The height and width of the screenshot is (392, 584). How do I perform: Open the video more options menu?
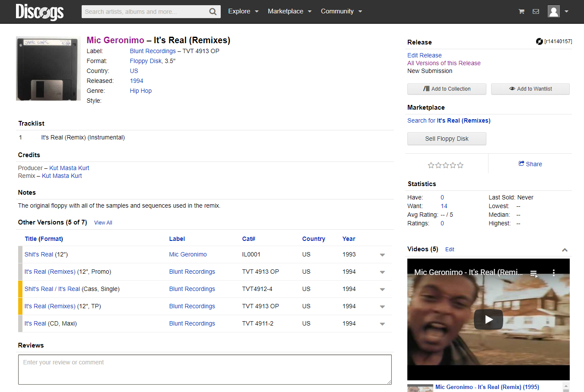(554, 273)
